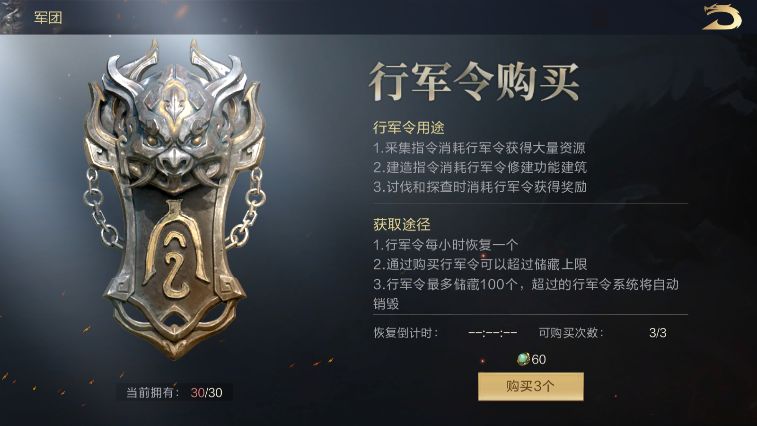The height and width of the screenshot is (426, 757).
Task: Click the 可购买次数 3/3 value
Action: coord(658,333)
